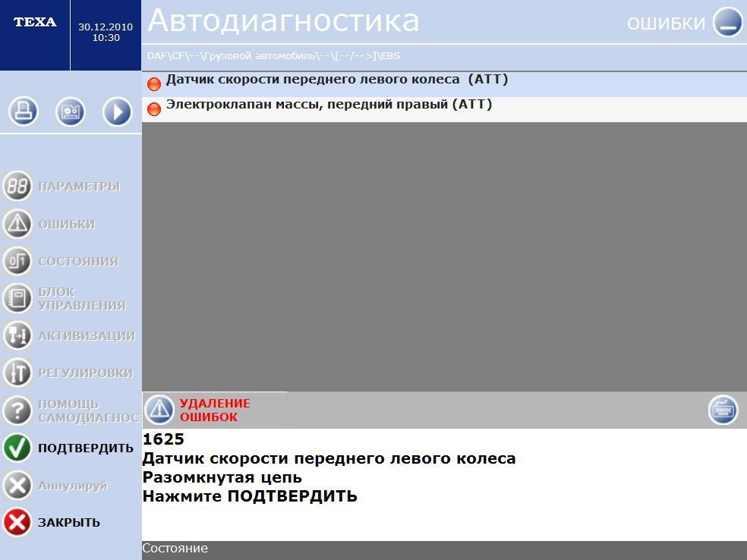Viewport: 747px width, 560px height.
Task: Click the warning triangle УДАЛЕНИЕ ОШИБОК icon
Action: (159, 410)
